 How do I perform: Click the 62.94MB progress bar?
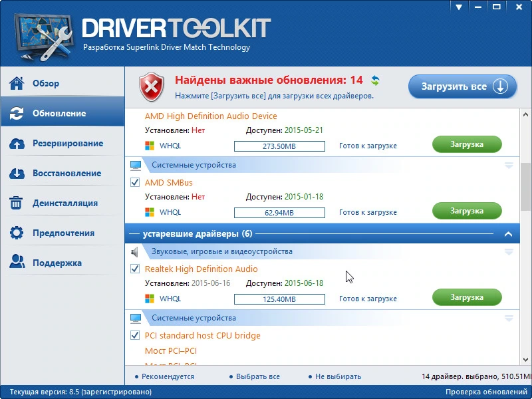click(279, 213)
